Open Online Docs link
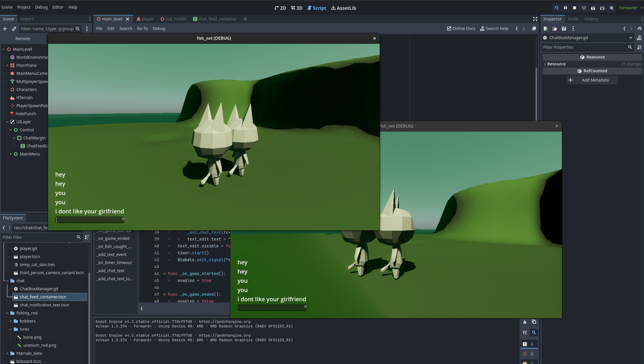The image size is (644, 364). 461,29
